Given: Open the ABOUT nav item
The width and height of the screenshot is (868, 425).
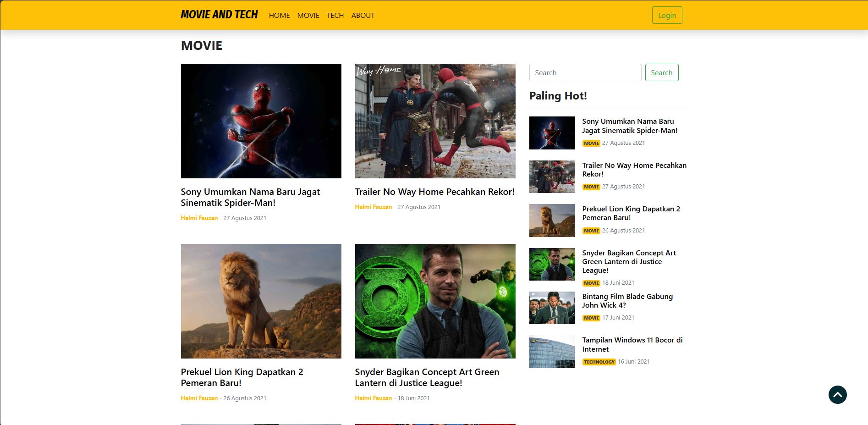Looking at the screenshot, I should pyautogui.click(x=363, y=15).
